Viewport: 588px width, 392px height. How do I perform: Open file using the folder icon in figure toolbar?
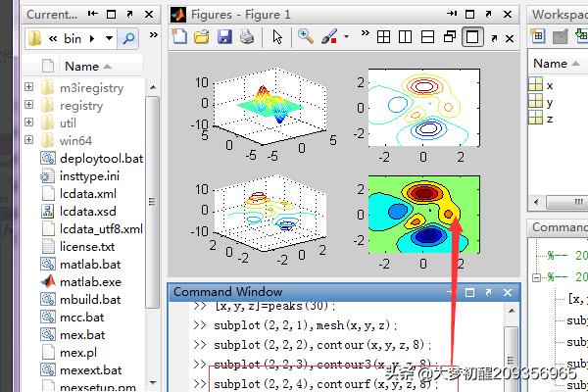pos(201,37)
